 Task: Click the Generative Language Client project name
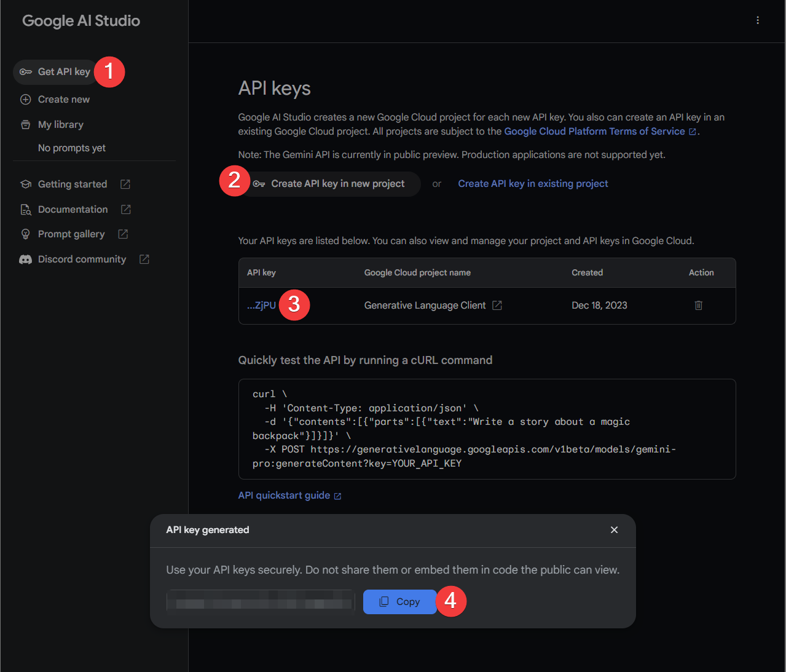pyautogui.click(x=425, y=306)
